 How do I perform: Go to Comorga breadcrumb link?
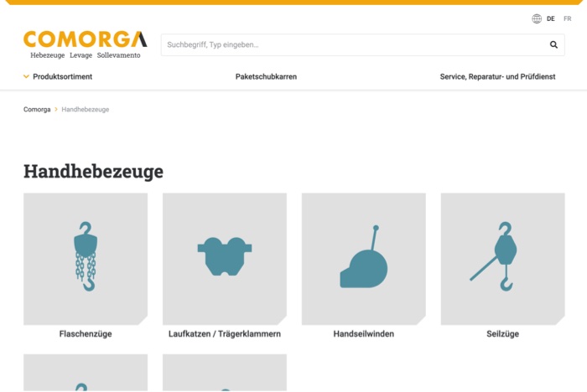point(37,109)
